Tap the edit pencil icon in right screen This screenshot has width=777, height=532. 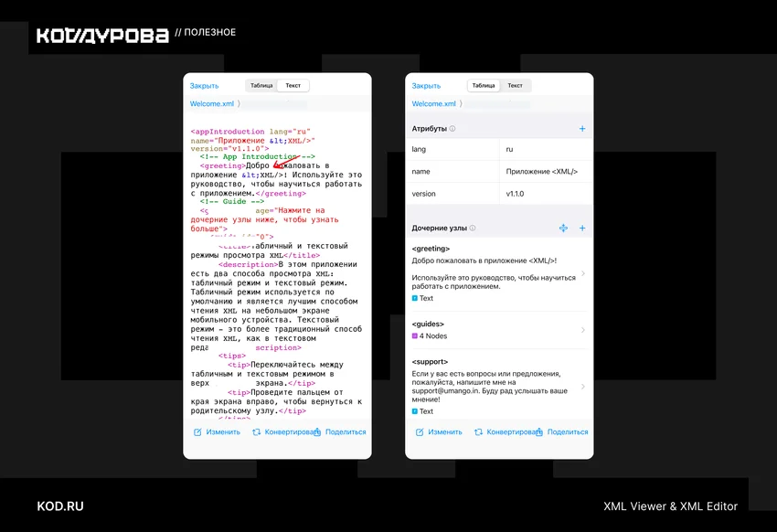click(x=420, y=432)
